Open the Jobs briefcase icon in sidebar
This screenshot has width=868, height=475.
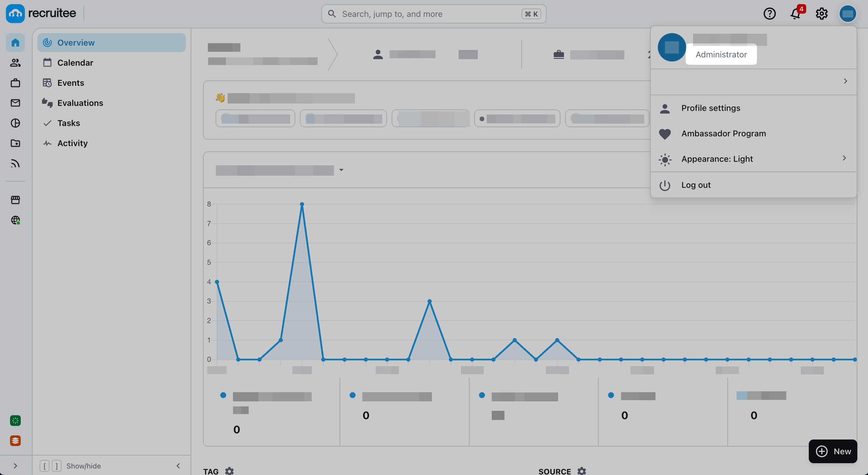click(15, 83)
